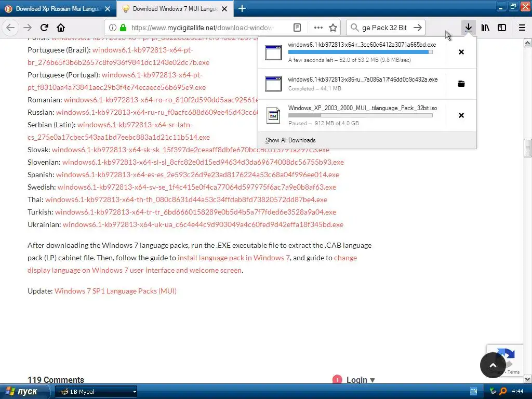This screenshot has height=399, width=532.
Task: Toggle the downloads panel button
Action: (x=469, y=28)
